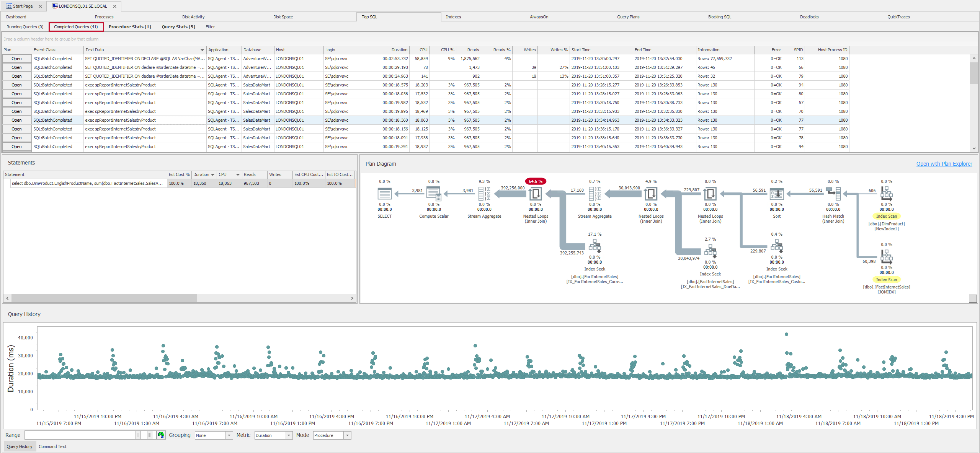Click the green gauge refresh icon beside Range
This screenshot has height=453, width=980.
(161, 435)
